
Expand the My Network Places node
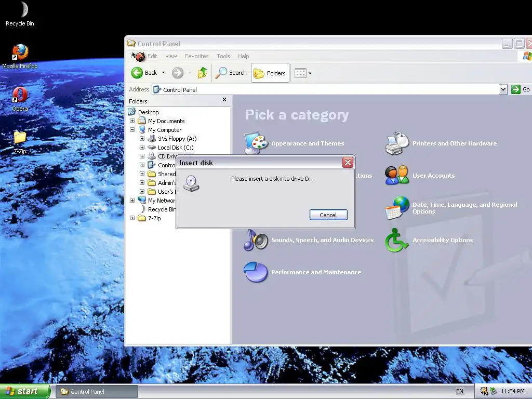(x=132, y=200)
